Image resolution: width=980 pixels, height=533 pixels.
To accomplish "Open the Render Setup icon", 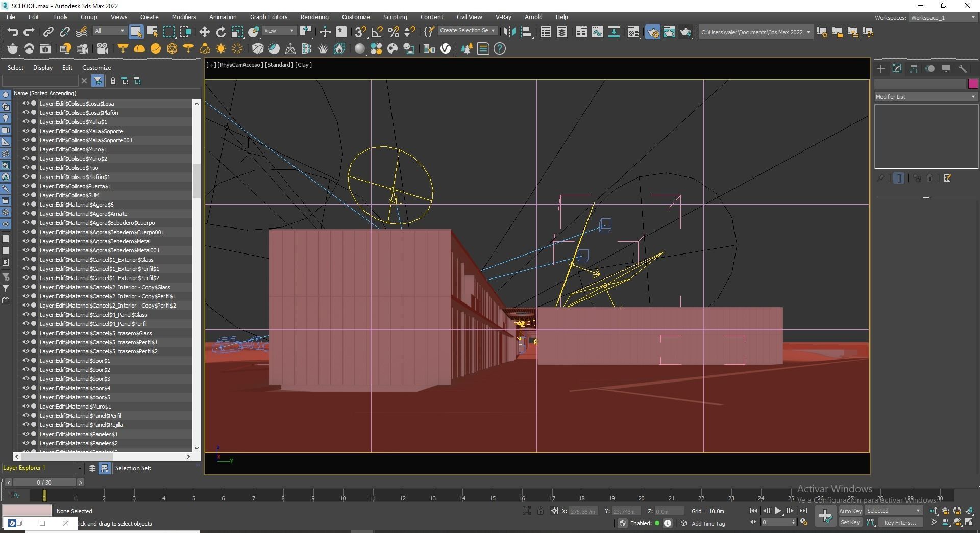I will (653, 32).
